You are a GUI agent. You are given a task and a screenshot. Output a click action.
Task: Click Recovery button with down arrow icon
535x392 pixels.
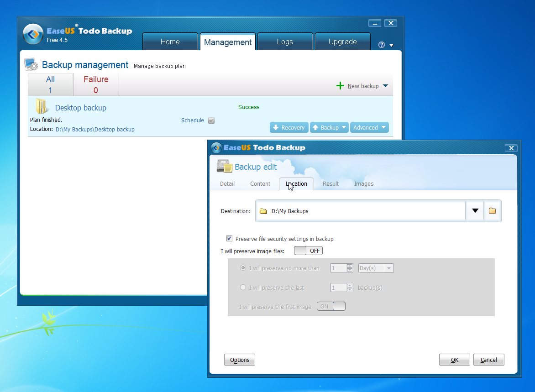[x=289, y=127]
